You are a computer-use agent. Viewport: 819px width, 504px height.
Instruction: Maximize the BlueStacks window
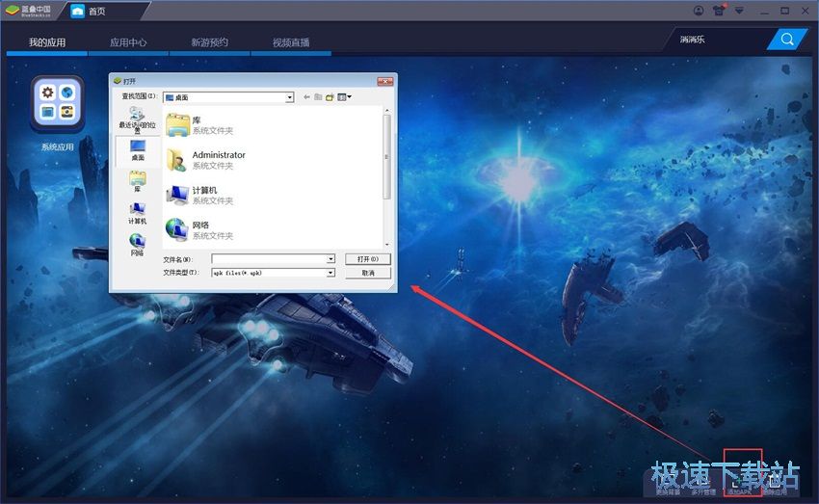784,11
